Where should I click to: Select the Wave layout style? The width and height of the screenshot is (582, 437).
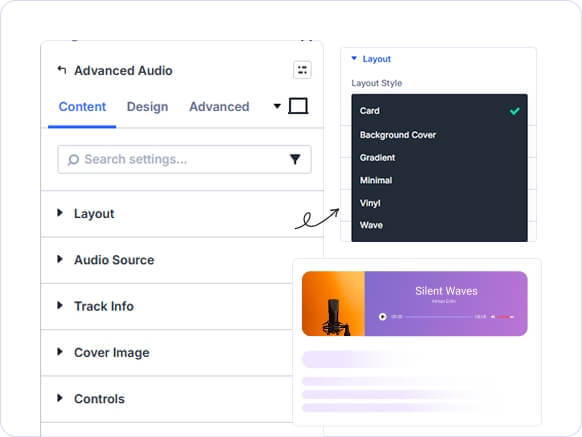point(439,225)
